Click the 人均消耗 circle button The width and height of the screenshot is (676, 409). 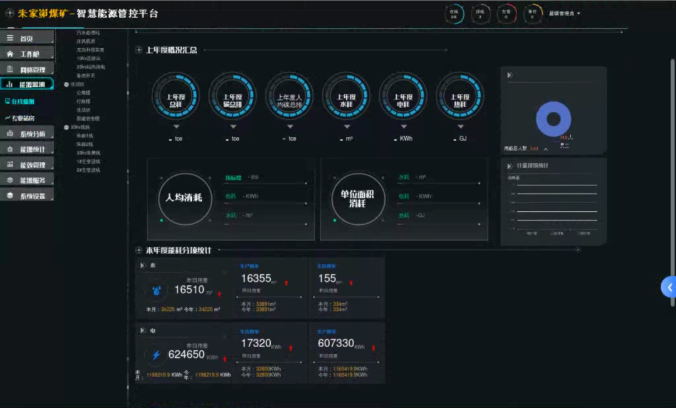click(183, 197)
